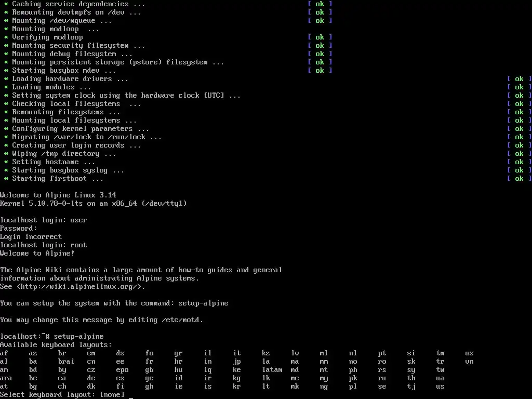The height and width of the screenshot is (399, 532).
Task: Click the 'Welcome to Alpine!' line
Action: [x=37, y=254]
